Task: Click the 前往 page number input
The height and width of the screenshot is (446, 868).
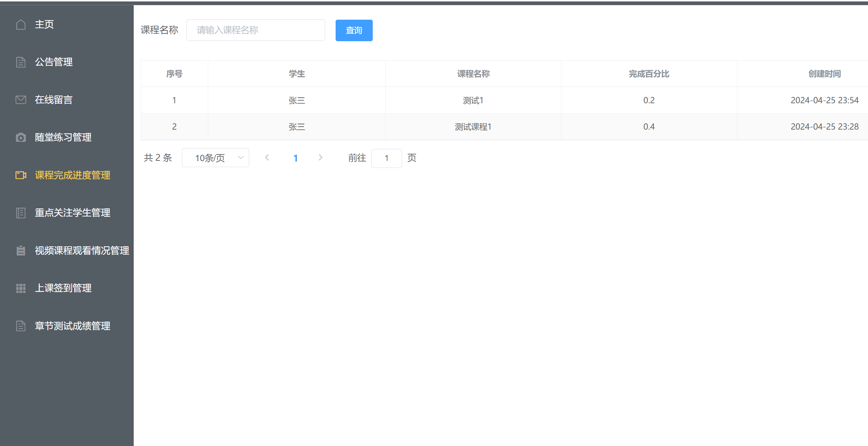Action: (386, 158)
